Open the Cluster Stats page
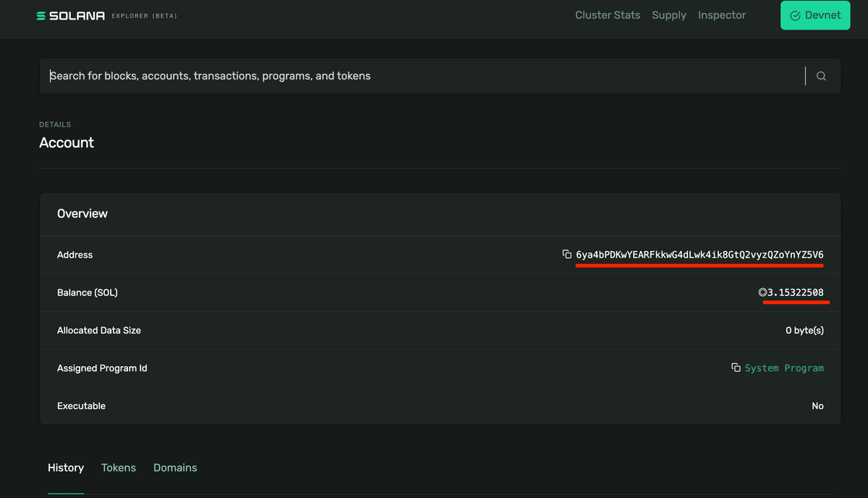 tap(608, 15)
